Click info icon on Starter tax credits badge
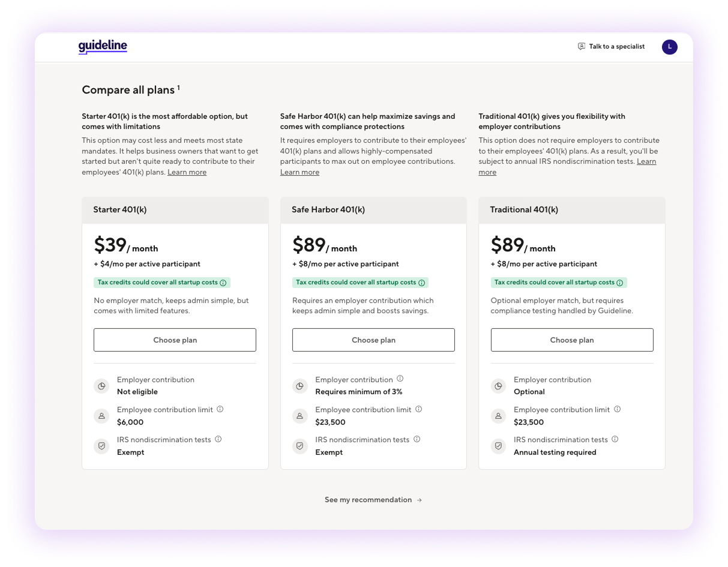The image size is (728, 567). pos(223,283)
